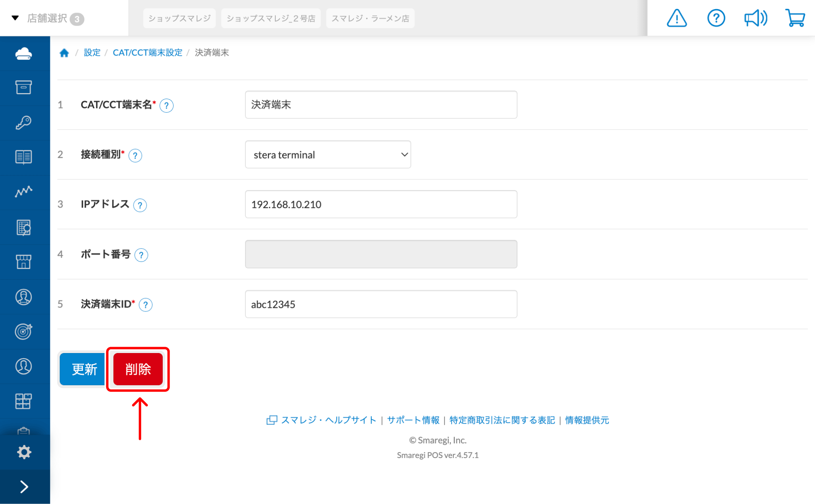Click the megaphone announcements icon
Screen dimensions: 815x504
(755, 18)
